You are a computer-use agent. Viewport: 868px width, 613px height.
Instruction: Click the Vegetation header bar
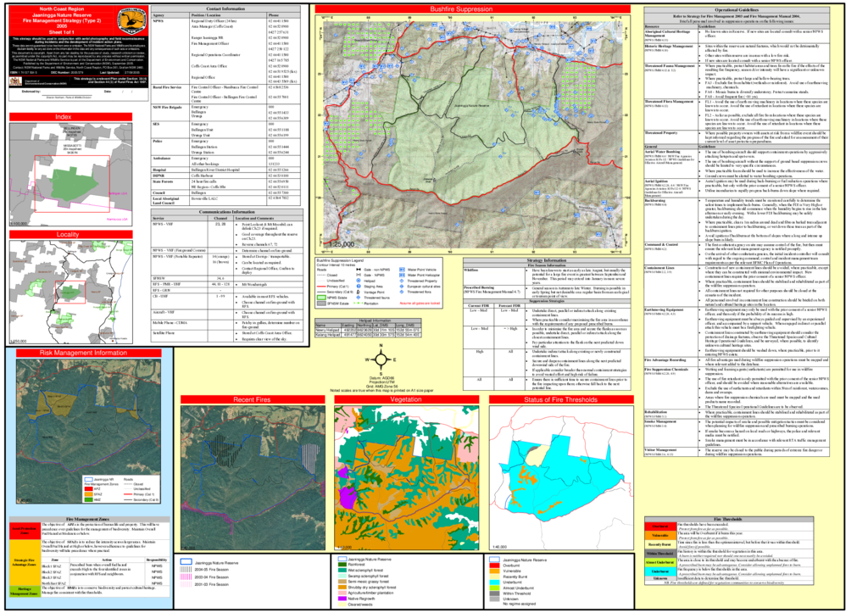pyautogui.click(x=407, y=399)
